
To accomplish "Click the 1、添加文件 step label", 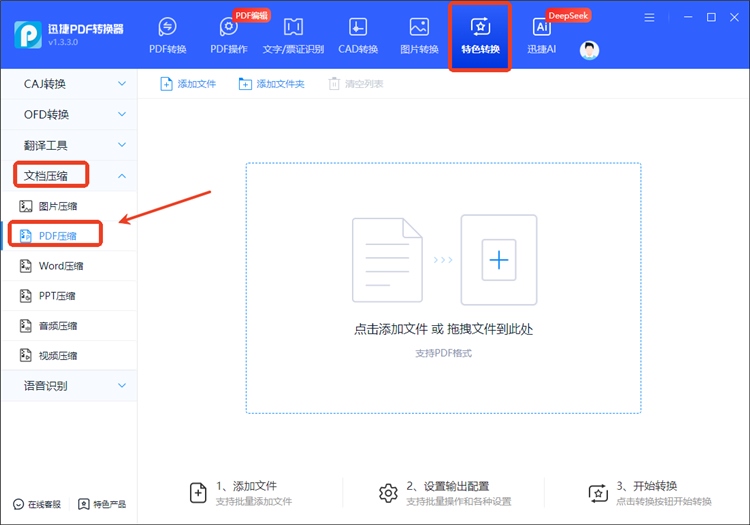I will [x=246, y=486].
